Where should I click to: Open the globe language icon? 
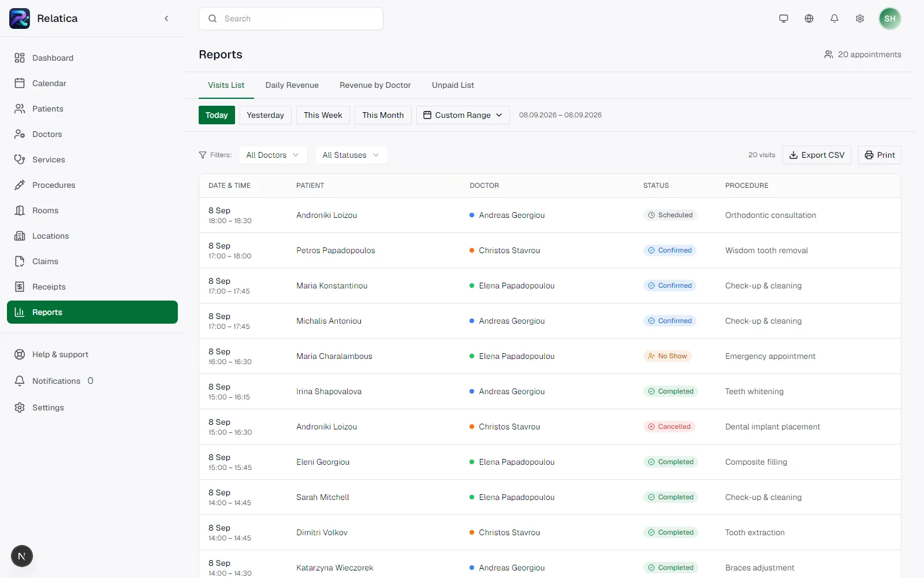coord(809,18)
